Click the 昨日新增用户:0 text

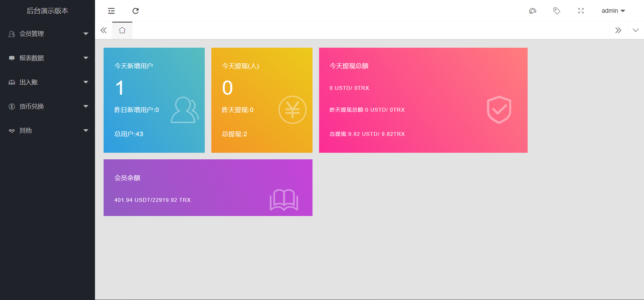tap(137, 110)
